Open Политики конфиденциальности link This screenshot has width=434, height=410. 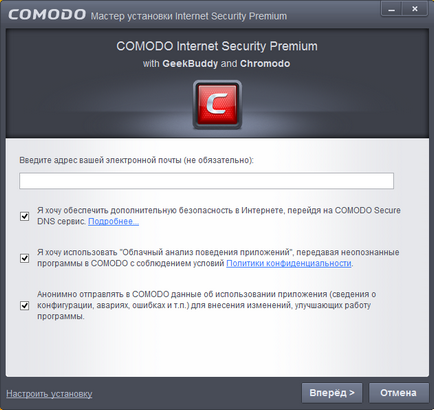pos(289,263)
